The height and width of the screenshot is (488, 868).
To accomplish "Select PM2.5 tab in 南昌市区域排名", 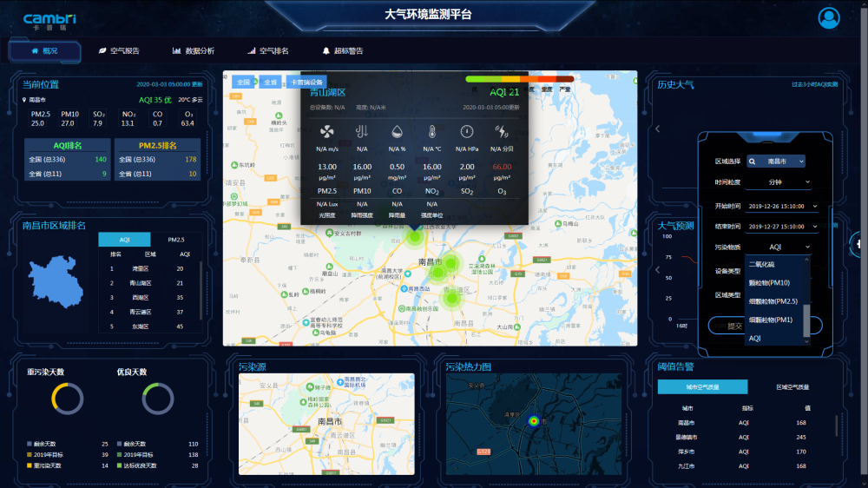I will 176,240.
